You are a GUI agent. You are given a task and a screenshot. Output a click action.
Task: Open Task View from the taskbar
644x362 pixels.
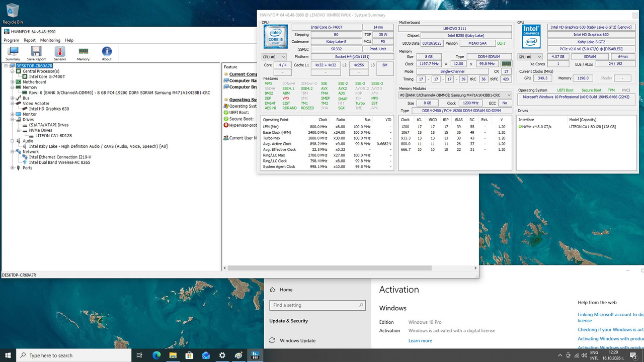click(139, 355)
